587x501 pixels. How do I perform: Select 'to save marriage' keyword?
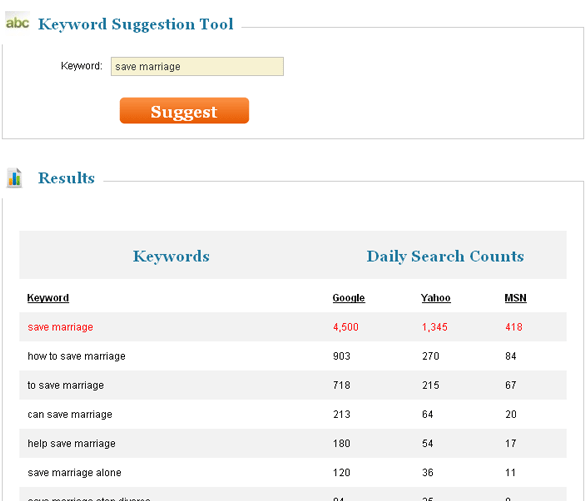(66, 385)
